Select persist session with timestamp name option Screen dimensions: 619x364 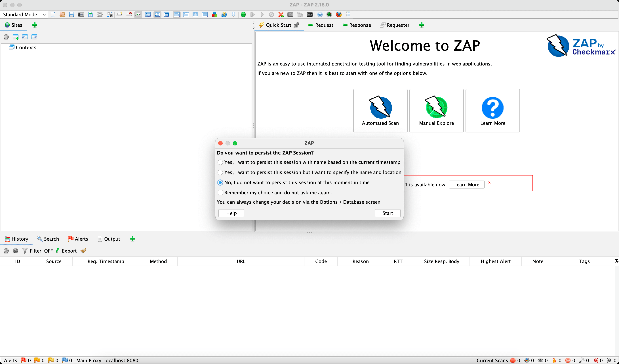pos(309,162)
